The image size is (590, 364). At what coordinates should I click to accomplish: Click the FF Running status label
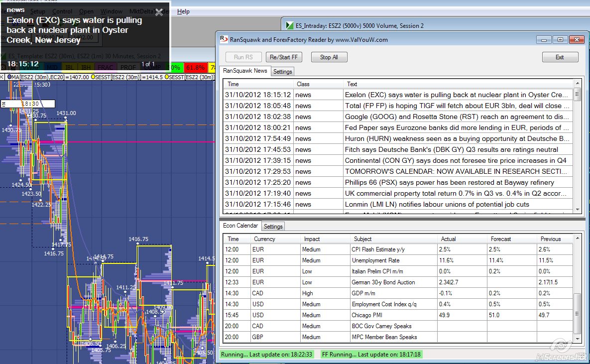click(371, 354)
